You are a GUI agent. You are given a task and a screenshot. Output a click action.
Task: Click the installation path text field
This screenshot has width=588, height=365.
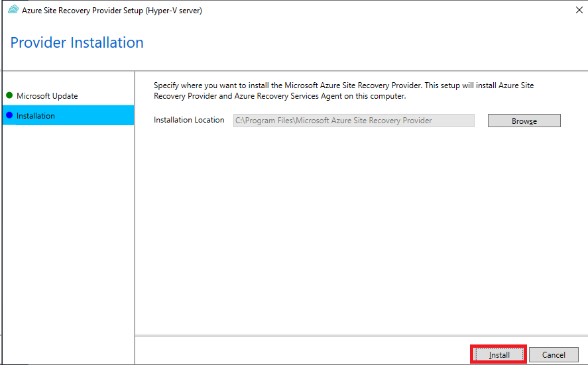[x=353, y=121]
